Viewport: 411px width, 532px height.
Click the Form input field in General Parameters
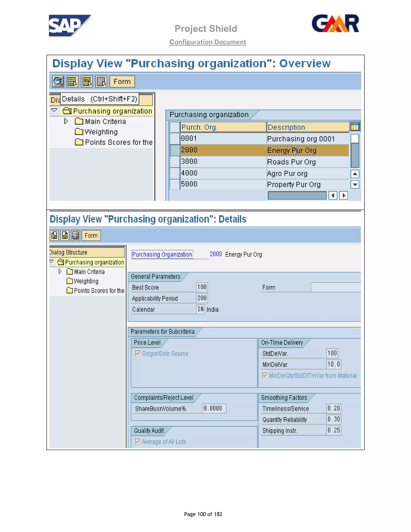pyautogui.click(x=336, y=287)
